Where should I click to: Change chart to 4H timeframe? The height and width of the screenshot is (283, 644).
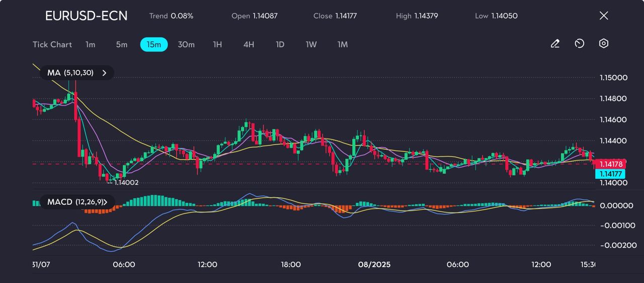pyautogui.click(x=249, y=45)
